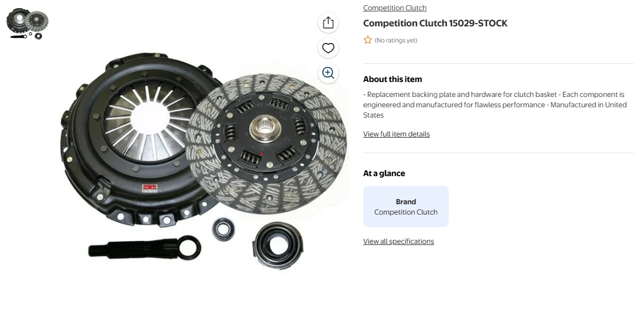644x319 pixels.
Task: Click the clutch disc in product image
Action: click(266, 143)
